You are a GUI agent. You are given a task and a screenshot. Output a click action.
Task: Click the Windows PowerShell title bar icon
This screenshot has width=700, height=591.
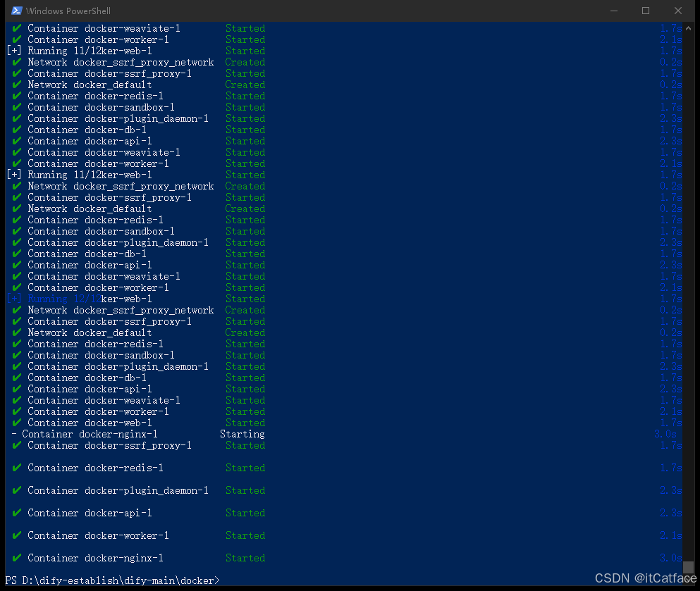pos(16,11)
